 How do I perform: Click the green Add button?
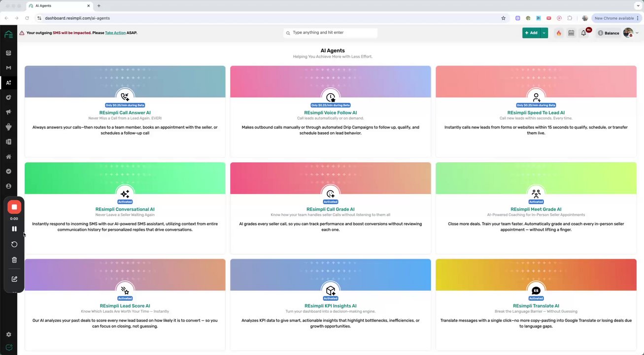[531, 33]
